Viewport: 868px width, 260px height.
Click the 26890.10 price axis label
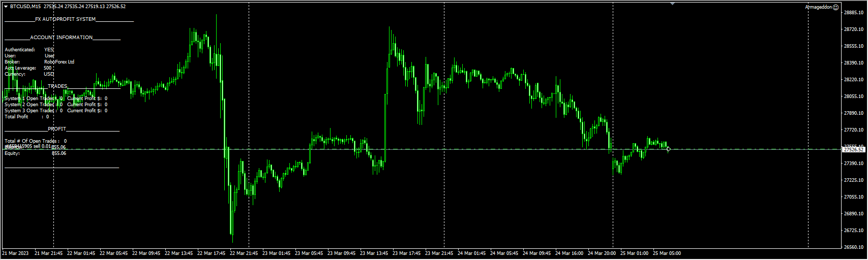854,214
